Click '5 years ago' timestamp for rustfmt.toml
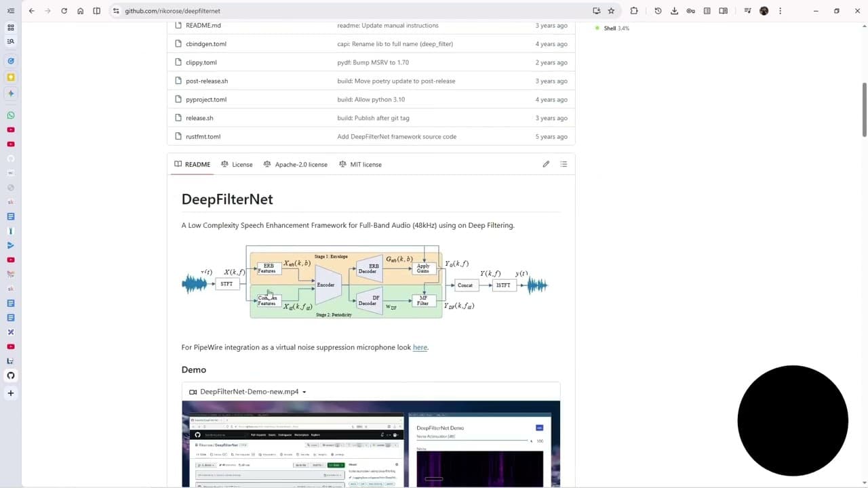 (551, 136)
